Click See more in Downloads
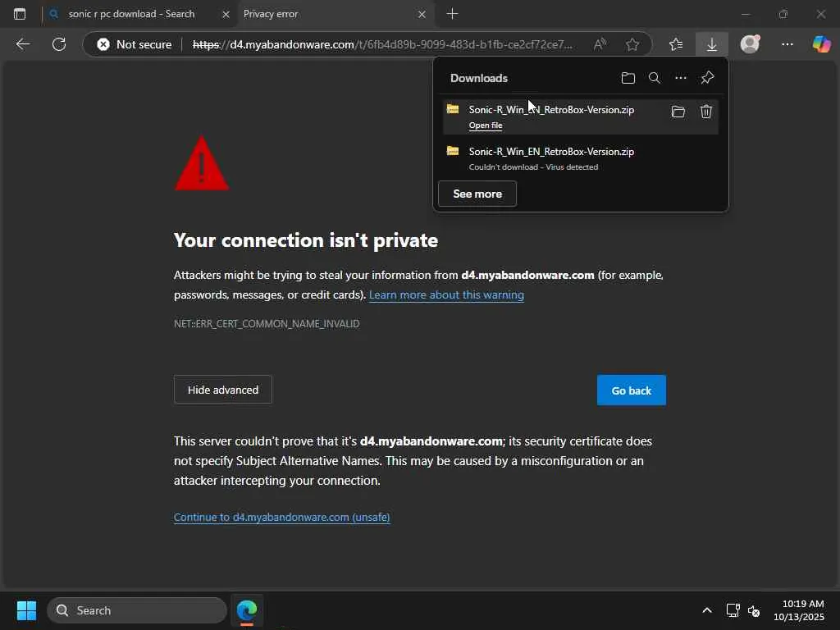The height and width of the screenshot is (630, 840). [477, 194]
